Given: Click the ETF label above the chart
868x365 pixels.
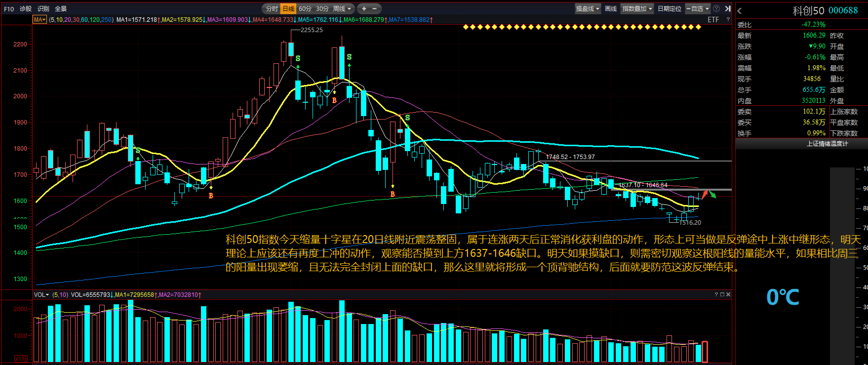Looking at the screenshot, I should (x=713, y=20).
